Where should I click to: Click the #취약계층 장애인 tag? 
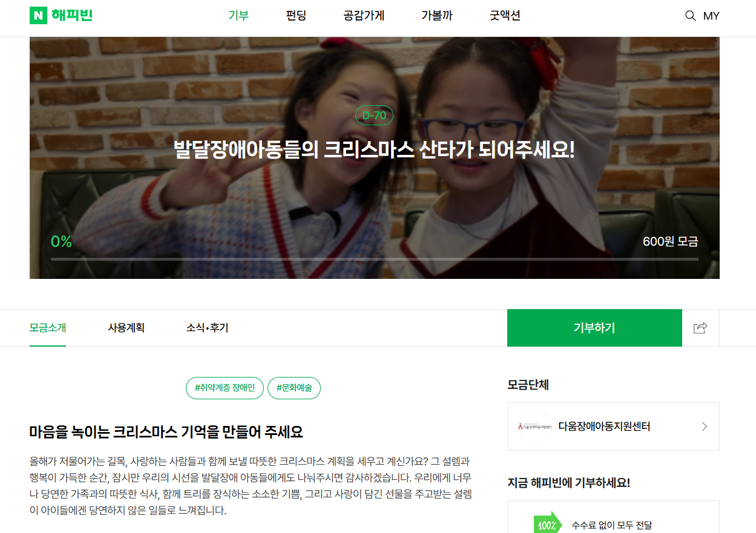click(225, 388)
